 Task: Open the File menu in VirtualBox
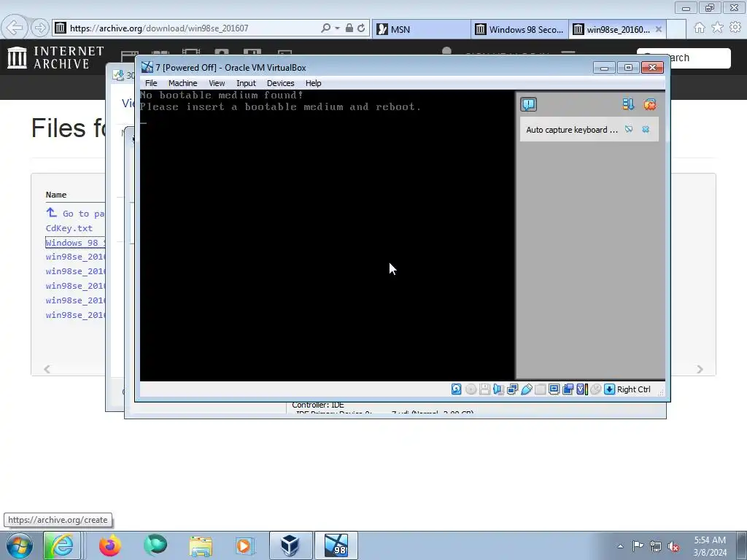coord(151,83)
